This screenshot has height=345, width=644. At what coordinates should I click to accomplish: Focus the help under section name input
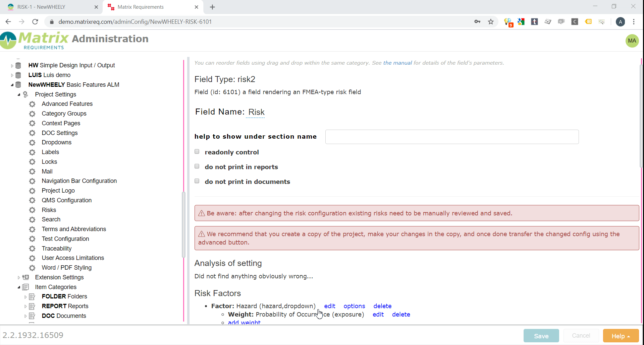tap(452, 137)
